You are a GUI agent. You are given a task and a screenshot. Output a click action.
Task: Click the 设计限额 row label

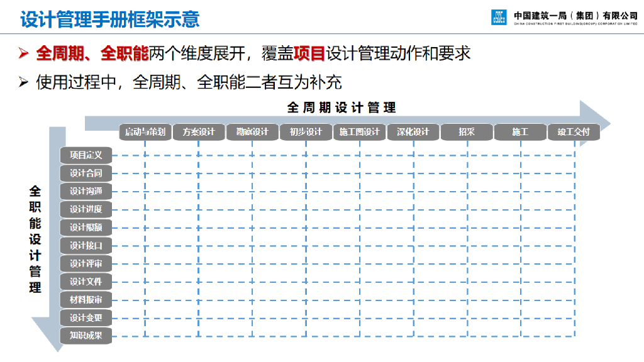(x=86, y=228)
